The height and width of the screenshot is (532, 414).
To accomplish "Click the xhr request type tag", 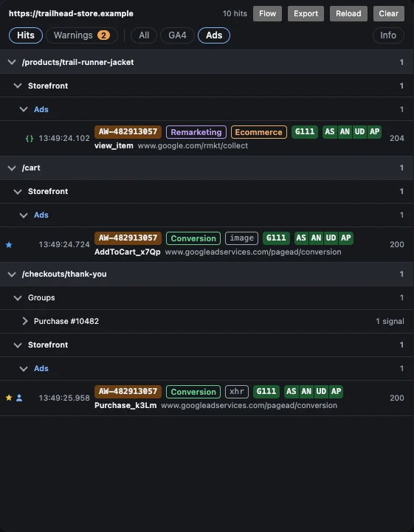I will [237, 392].
